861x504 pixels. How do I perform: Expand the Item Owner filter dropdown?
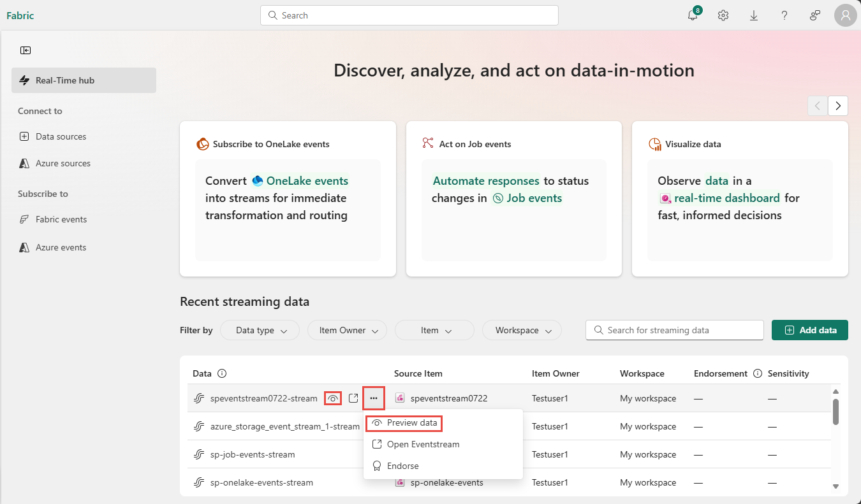(347, 330)
